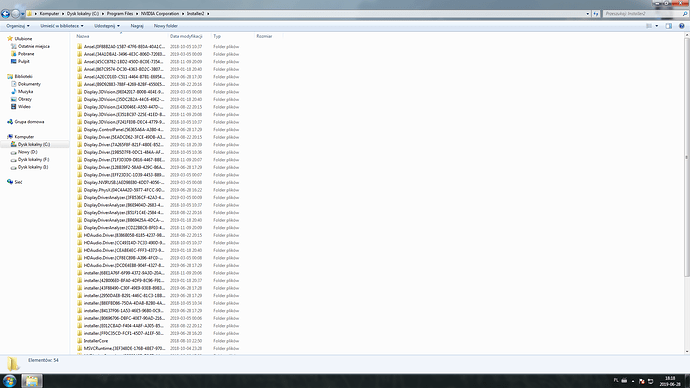Screen dimensions: 690x388
Task: Sort by Nazwa column header
Action: click(83, 36)
